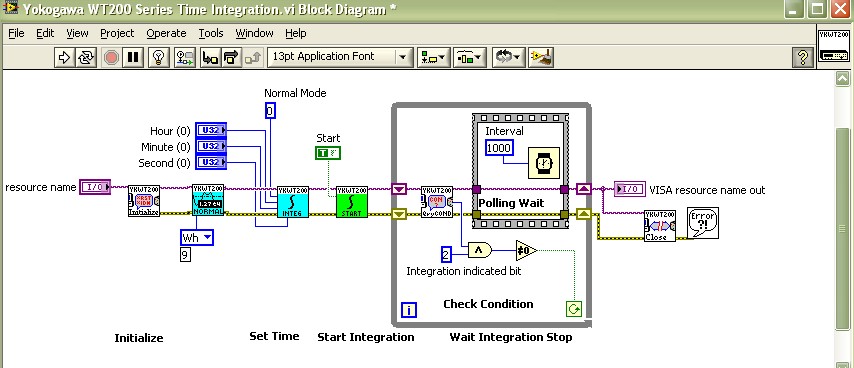The image size is (854, 368).
Task: Click the loop iteration terminal i
Action: point(409,310)
